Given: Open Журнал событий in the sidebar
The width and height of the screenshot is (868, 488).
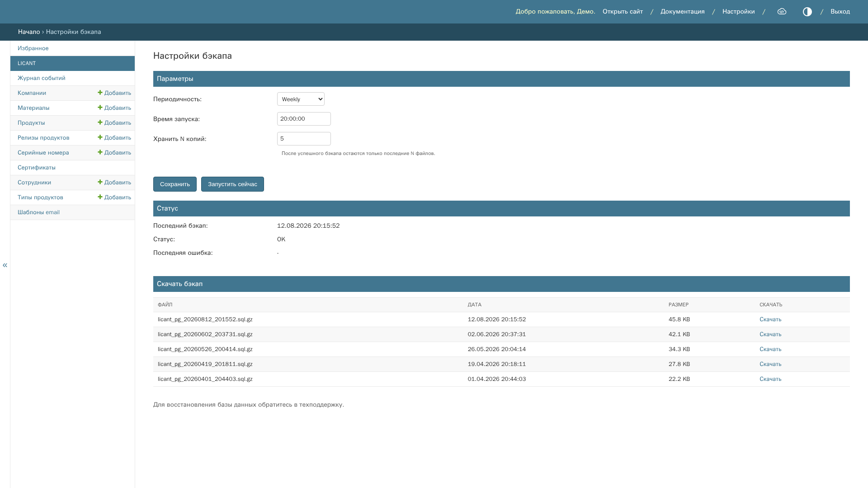Looking at the screenshot, I should coord(42,78).
